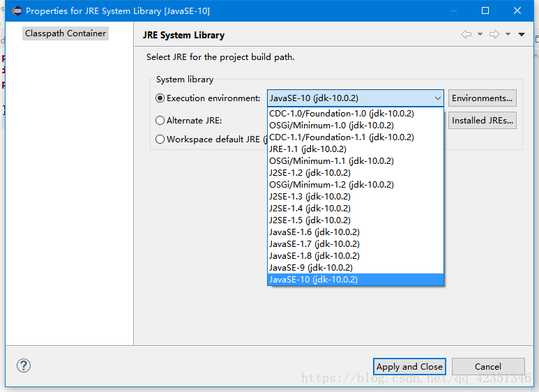Pick J2SE-1.5 in the dropdown list

pos(356,220)
